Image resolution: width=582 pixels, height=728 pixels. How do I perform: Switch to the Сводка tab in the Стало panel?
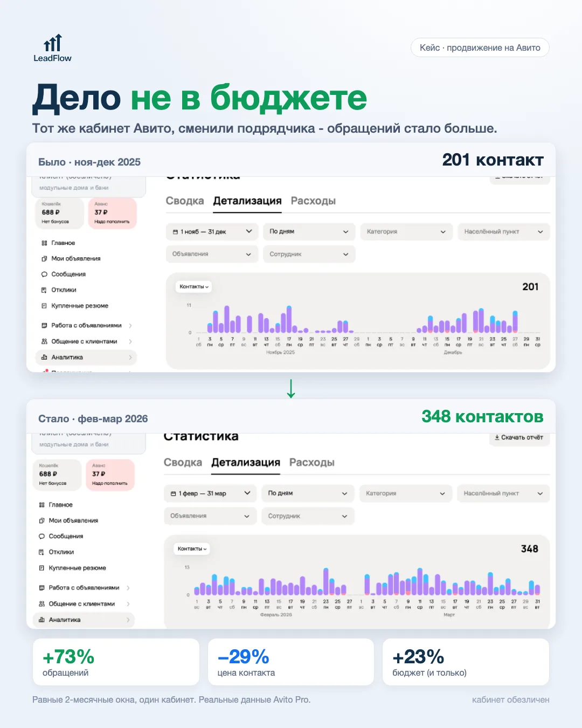tap(183, 463)
